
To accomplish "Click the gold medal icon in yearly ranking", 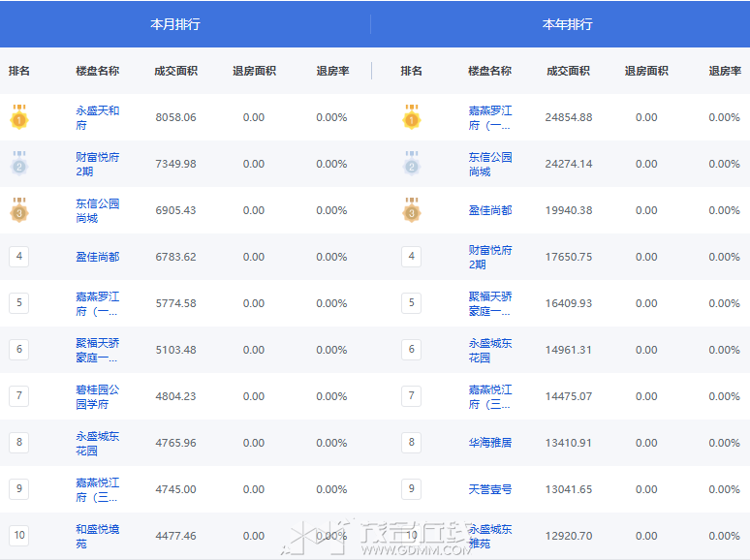I will [x=412, y=117].
